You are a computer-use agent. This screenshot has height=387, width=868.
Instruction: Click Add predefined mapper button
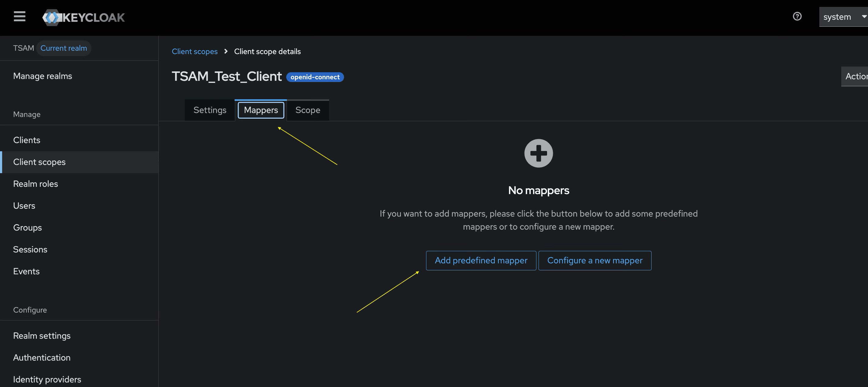click(481, 260)
